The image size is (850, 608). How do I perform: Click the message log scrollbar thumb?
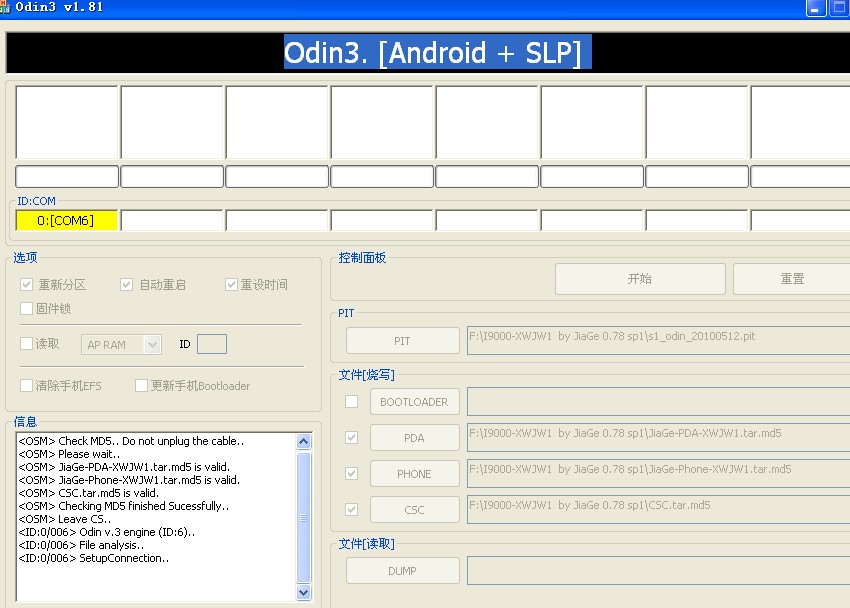[x=304, y=518]
